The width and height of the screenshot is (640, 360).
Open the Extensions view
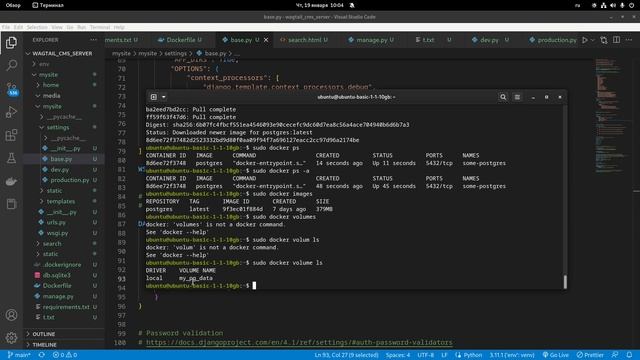click(11, 135)
